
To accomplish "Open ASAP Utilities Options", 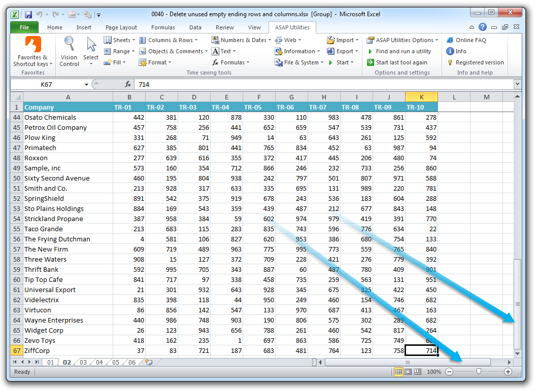I will coord(402,40).
